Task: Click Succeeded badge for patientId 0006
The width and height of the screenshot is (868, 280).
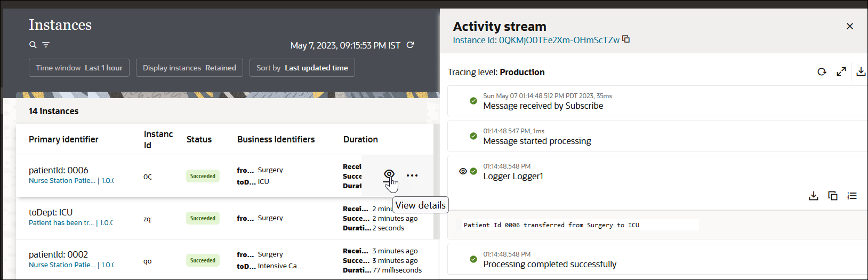Action: 203,176
